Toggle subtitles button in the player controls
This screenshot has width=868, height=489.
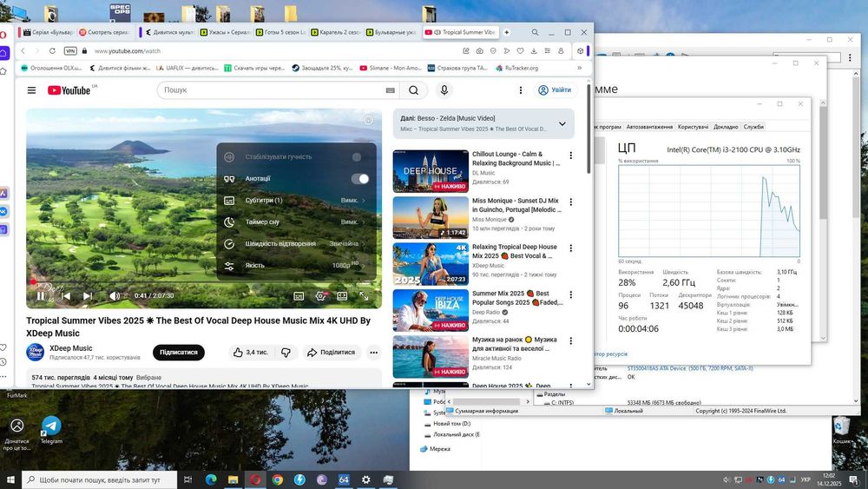point(299,296)
